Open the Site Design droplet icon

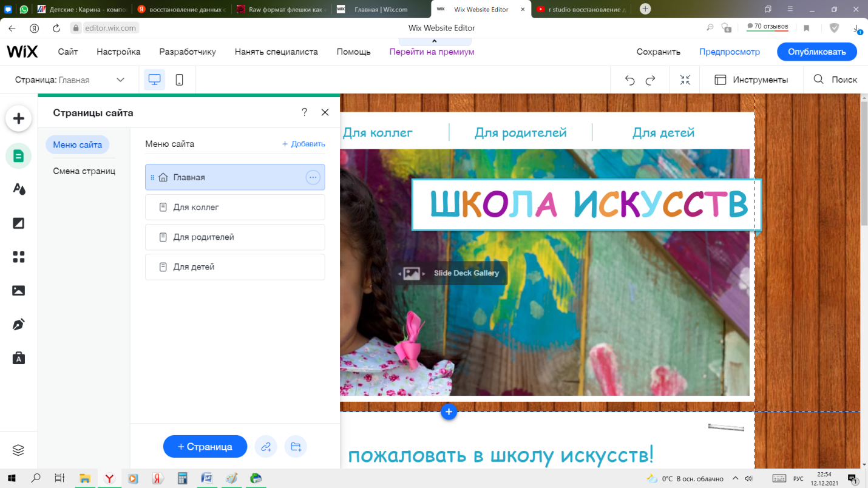(19, 189)
